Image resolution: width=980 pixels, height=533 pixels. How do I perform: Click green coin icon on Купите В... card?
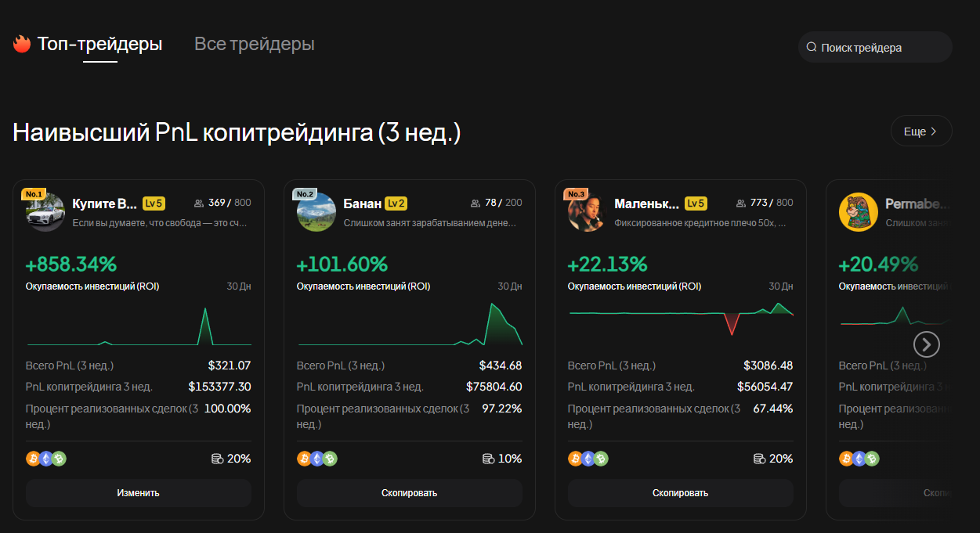59,459
